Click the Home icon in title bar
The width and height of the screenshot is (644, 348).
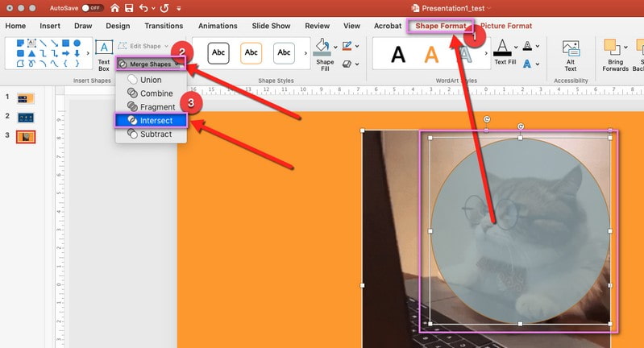point(116,8)
